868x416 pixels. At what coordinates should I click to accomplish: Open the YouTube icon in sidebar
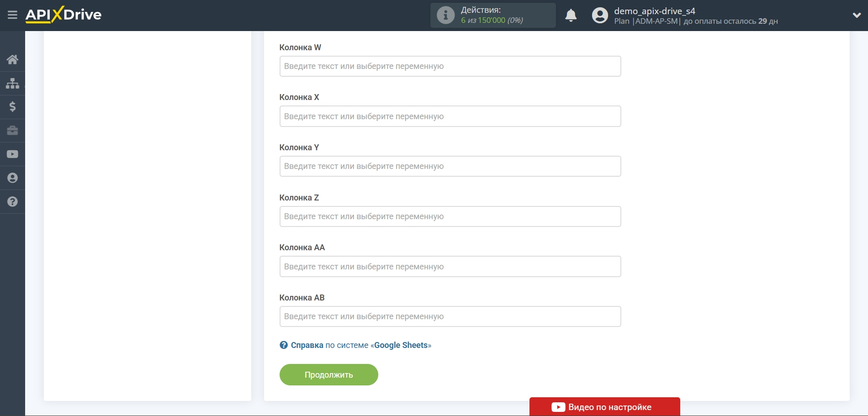pos(12,154)
